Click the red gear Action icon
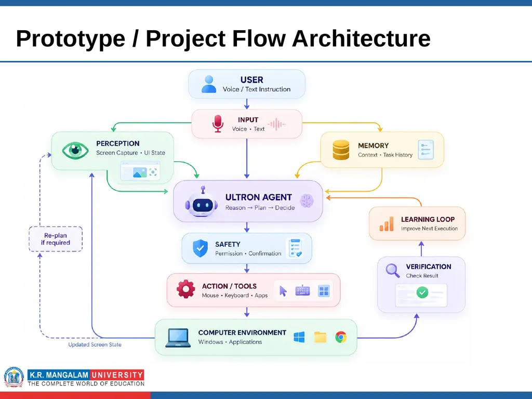The height and width of the screenshot is (399, 532). tap(186, 289)
